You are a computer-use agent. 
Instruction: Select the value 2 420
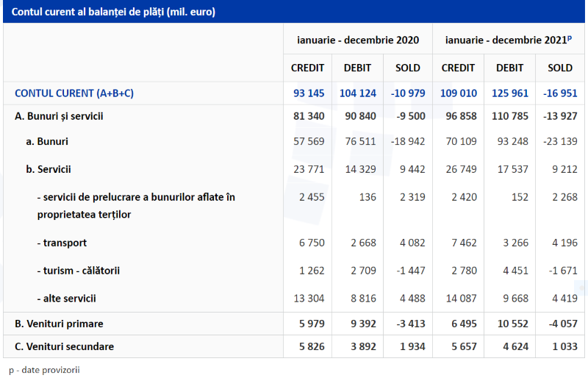pyautogui.click(x=465, y=197)
